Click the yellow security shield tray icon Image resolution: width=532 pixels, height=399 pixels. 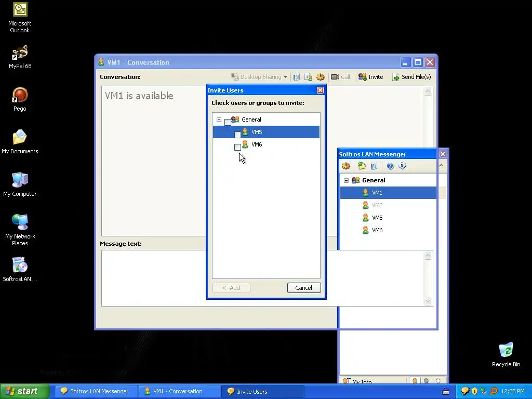(475, 391)
